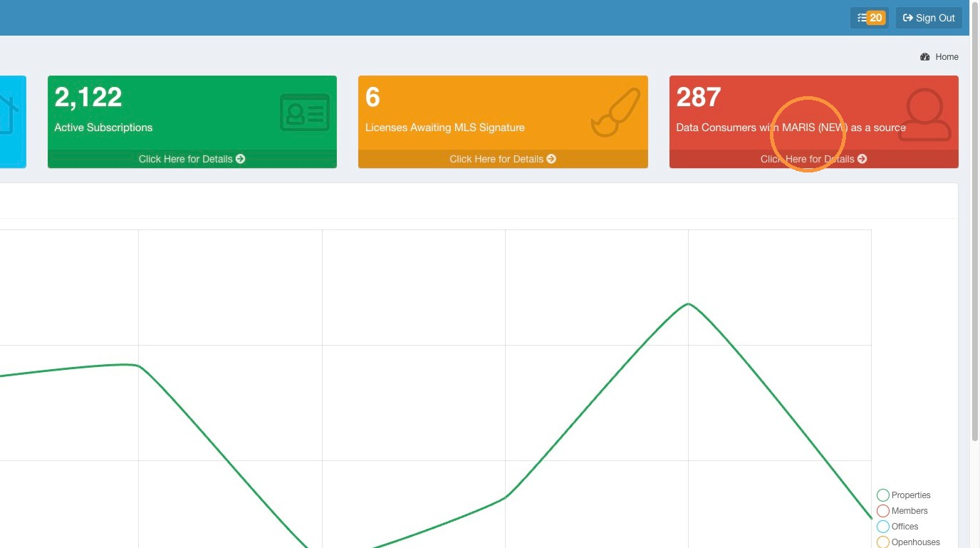
Task: Toggle the Offices series in chart legend
Action: pyautogui.click(x=897, y=527)
